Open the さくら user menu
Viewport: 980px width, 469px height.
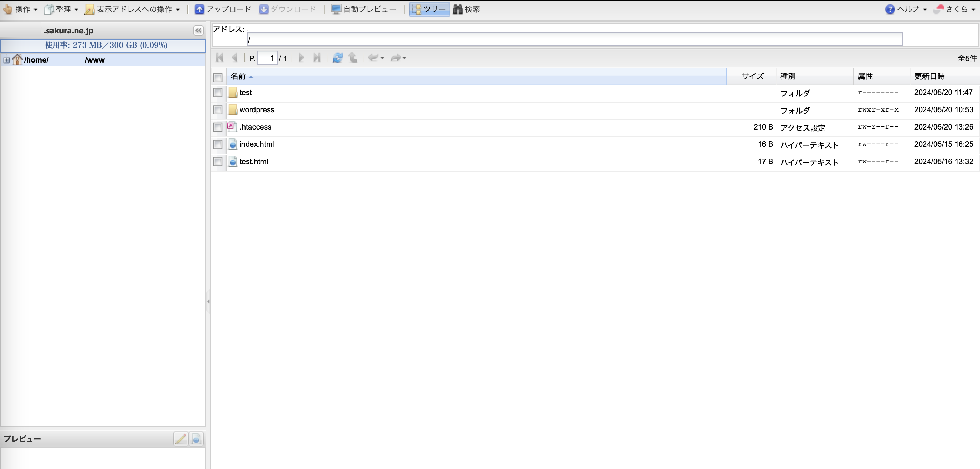[954, 9]
